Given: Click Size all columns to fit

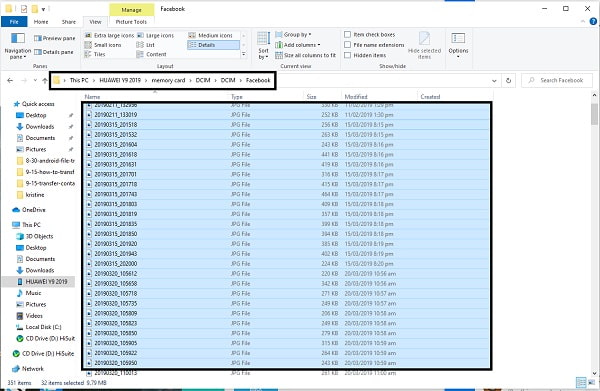Looking at the screenshot, I should (305, 55).
